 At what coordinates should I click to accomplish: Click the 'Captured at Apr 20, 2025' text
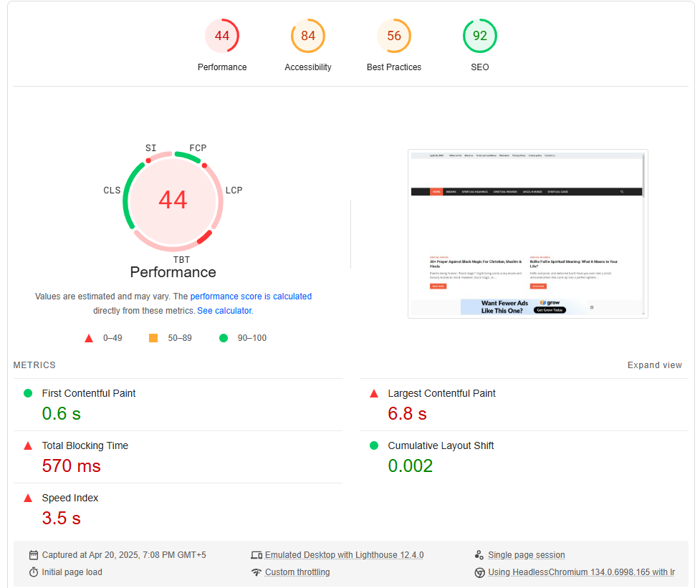coord(124,555)
